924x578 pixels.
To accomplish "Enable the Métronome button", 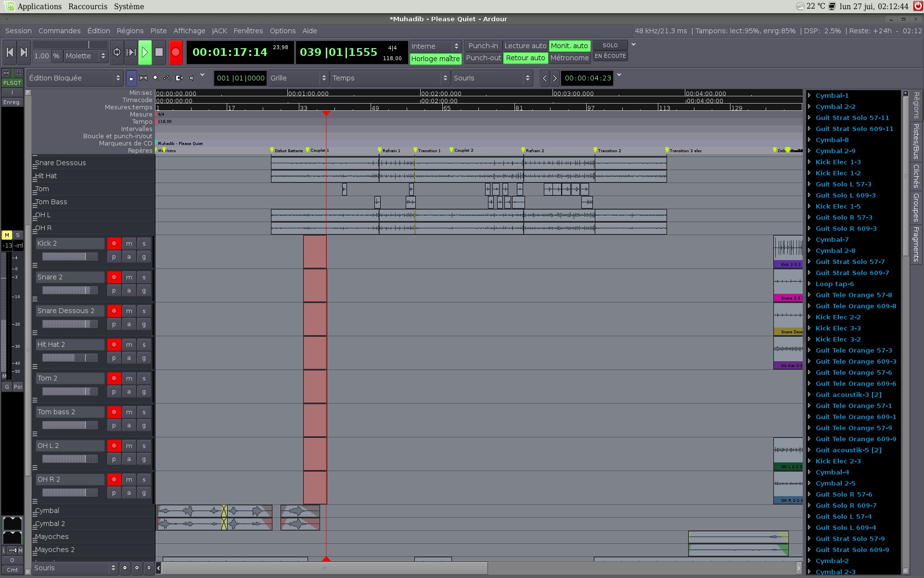I will click(569, 58).
